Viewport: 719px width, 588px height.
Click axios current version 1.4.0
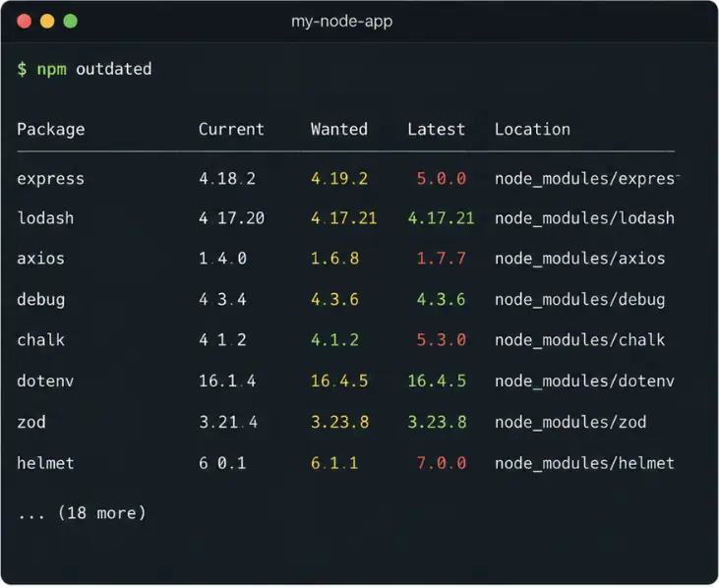tap(222, 259)
